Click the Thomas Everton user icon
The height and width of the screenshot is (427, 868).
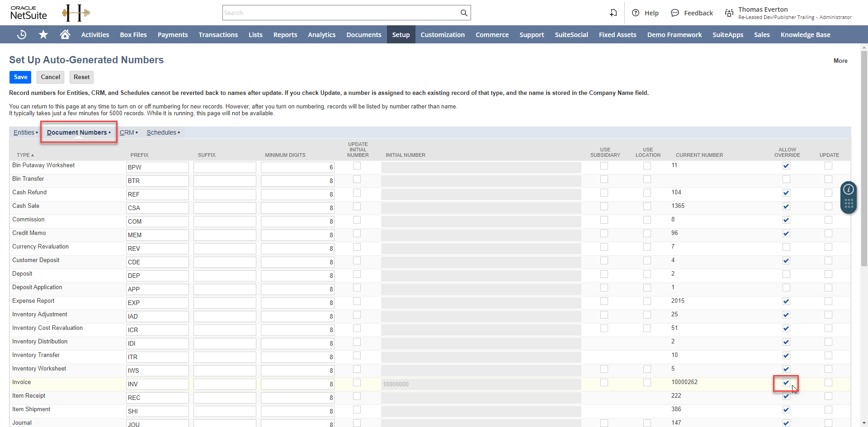(x=729, y=13)
